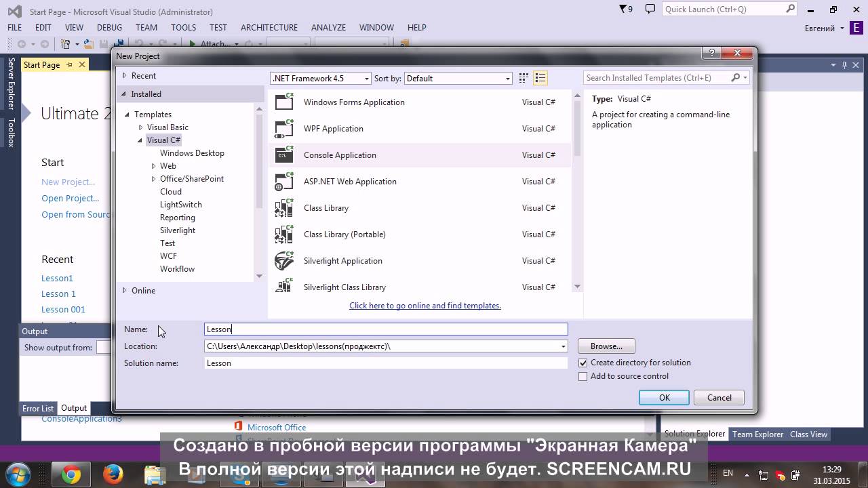Open the FILE menu
Screen dimensions: 868x488
(x=14, y=28)
